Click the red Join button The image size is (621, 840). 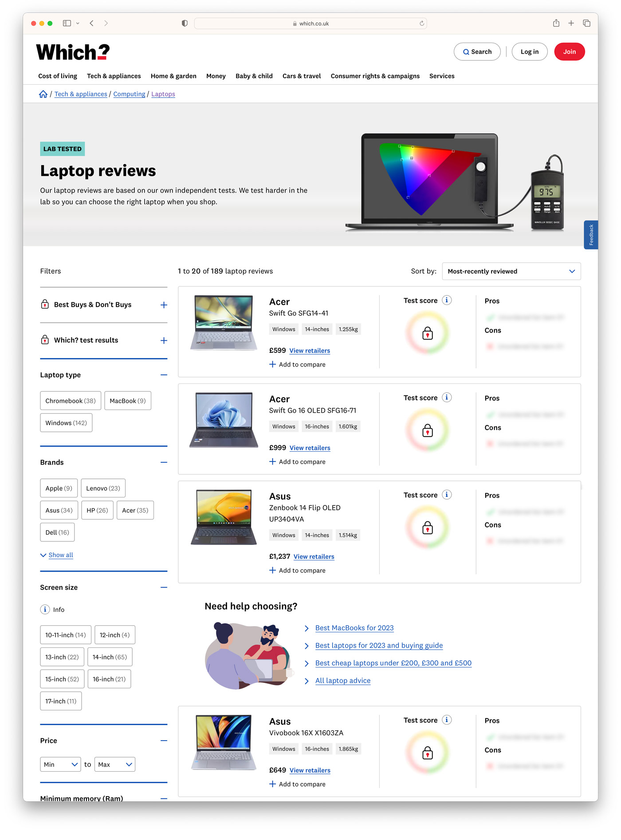tap(570, 52)
